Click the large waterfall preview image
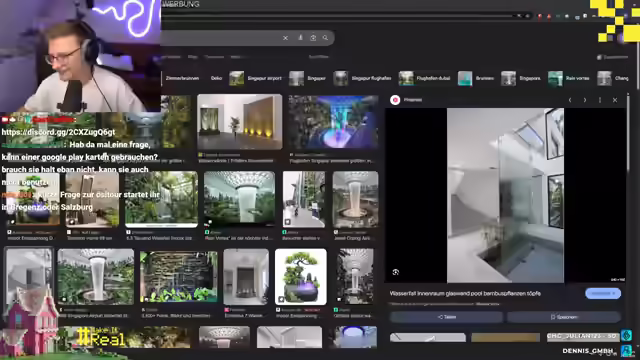The image size is (640, 360). click(x=505, y=195)
